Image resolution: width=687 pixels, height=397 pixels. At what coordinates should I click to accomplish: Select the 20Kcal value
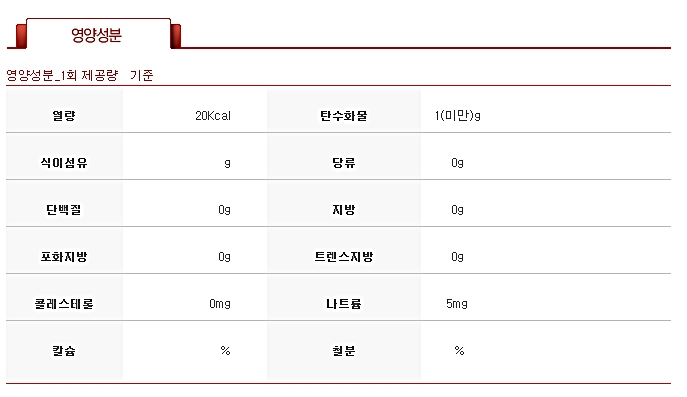coord(213,116)
